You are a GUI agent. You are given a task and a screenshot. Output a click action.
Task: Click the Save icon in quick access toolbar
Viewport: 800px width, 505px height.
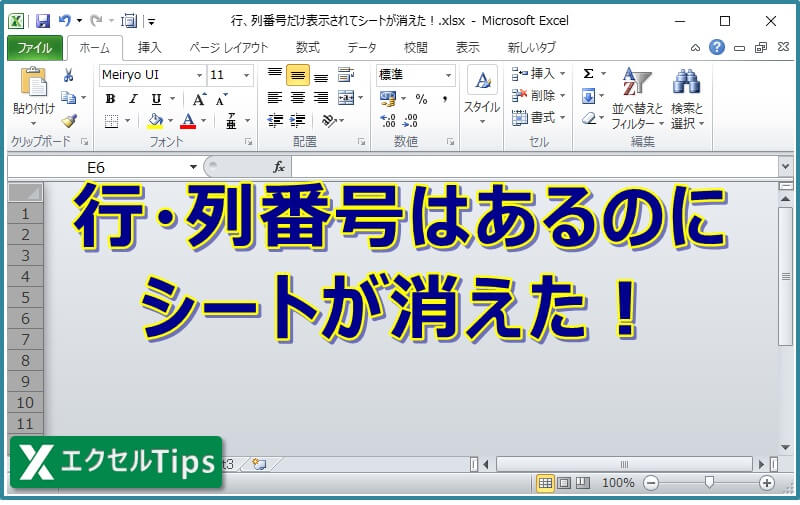click(x=43, y=21)
